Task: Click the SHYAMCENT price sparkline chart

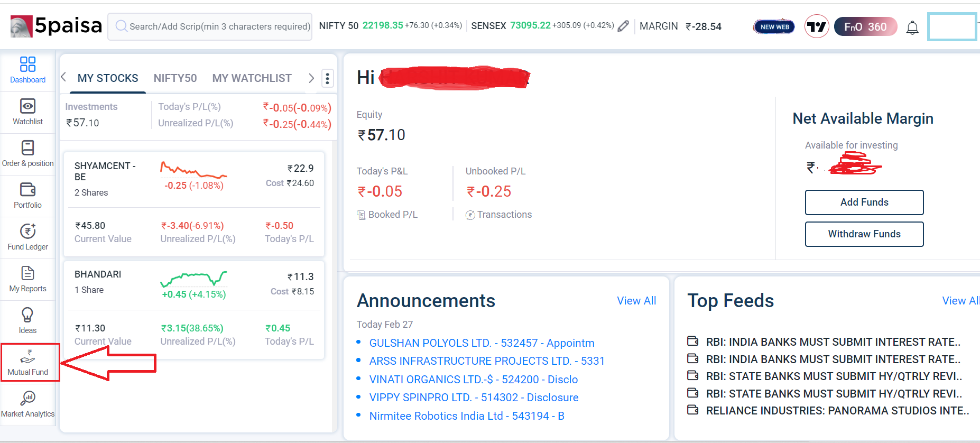Action: point(193,170)
